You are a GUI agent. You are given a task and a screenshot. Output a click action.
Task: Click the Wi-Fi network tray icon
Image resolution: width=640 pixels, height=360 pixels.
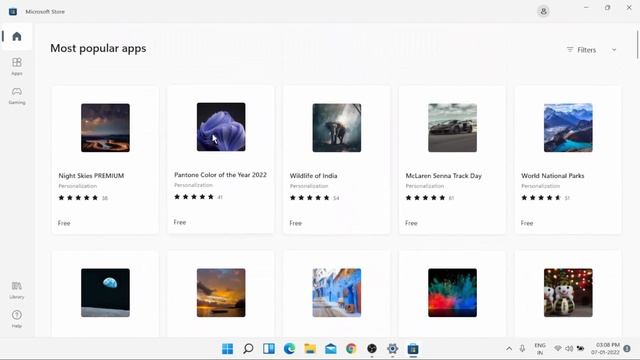pyautogui.click(x=558, y=349)
